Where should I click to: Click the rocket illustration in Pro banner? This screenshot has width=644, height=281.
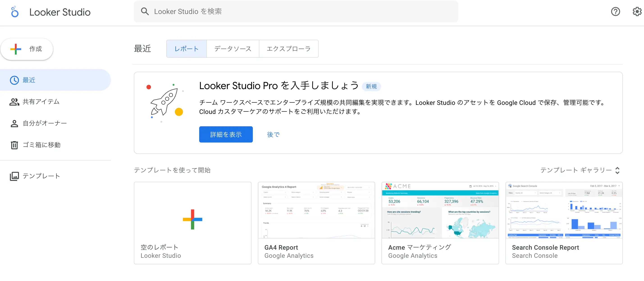point(165,103)
